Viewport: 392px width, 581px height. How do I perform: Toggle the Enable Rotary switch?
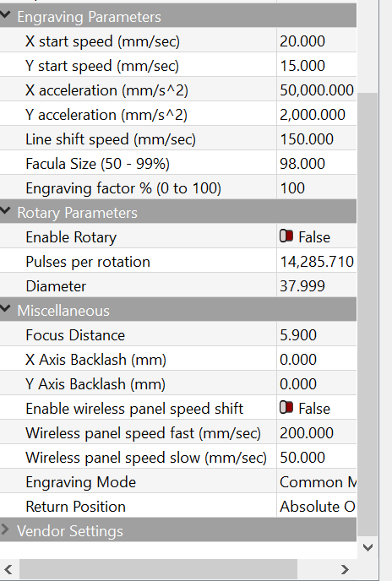tap(286, 236)
